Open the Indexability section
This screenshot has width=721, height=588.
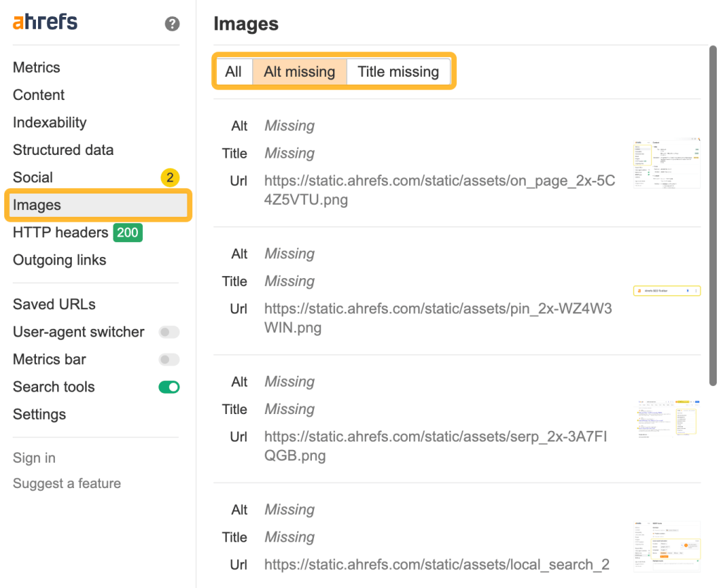(49, 122)
